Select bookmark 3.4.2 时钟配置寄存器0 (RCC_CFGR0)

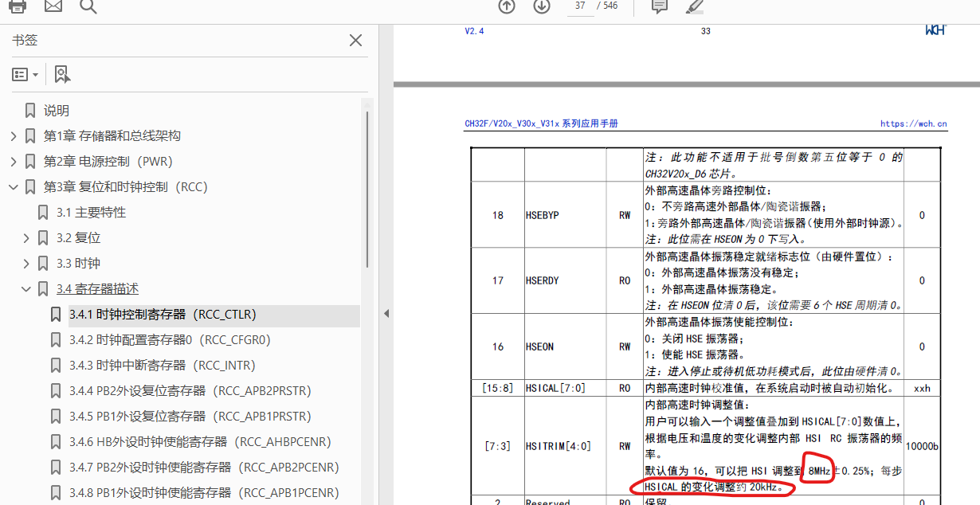tap(170, 339)
